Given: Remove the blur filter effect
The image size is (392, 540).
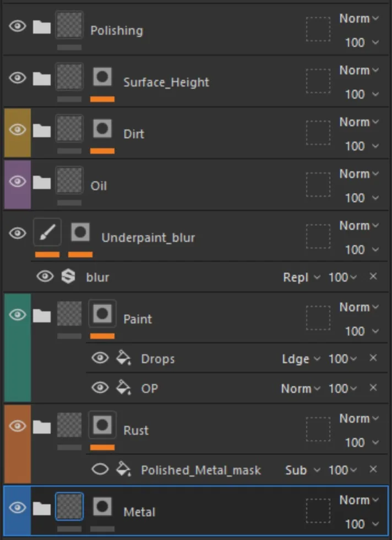Looking at the screenshot, I should 373,276.
